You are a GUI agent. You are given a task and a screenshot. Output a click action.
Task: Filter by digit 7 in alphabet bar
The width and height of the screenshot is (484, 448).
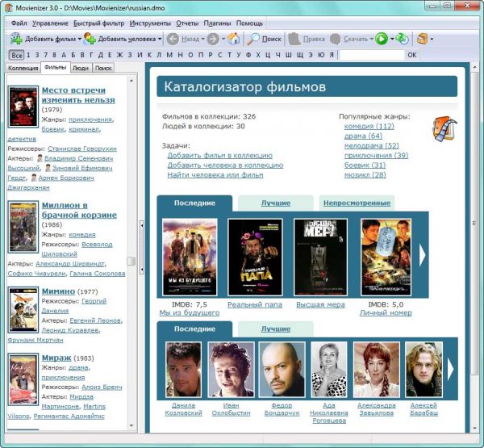(x=46, y=55)
